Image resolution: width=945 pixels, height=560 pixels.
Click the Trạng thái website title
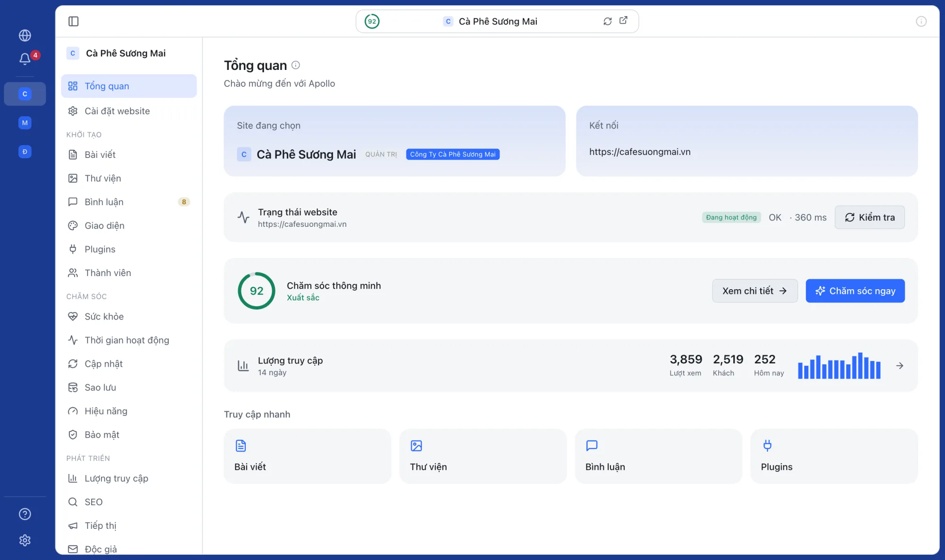298,212
